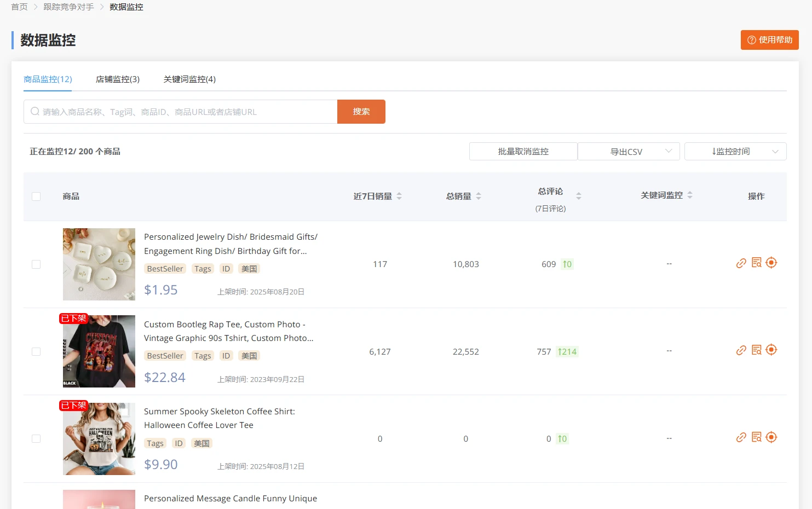812x509 pixels.
Task: Open the 监控时间 sort dropdown
Action: coord(735,152)
